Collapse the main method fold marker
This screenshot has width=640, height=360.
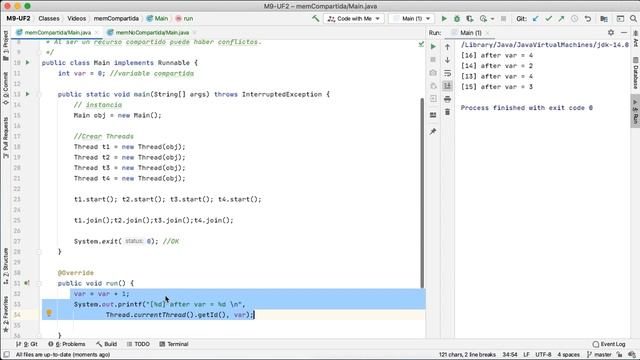pyautogui.click(x=39, y=94)
